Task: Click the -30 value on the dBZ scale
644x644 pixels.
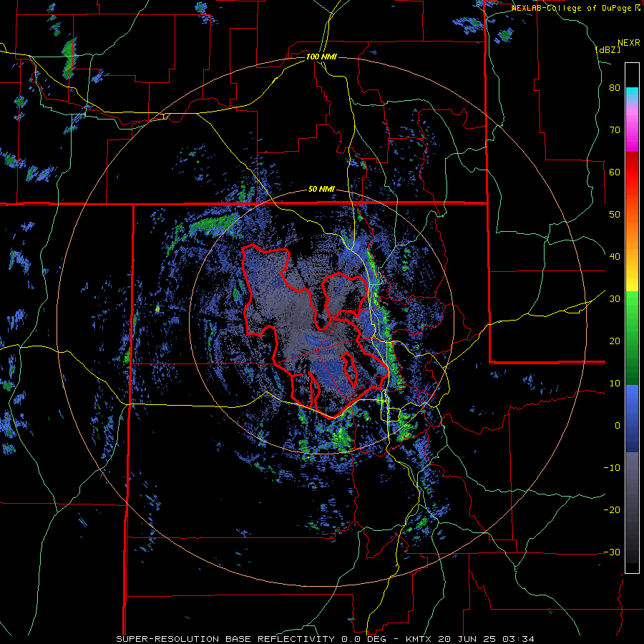Action: [x=612, y=552]
